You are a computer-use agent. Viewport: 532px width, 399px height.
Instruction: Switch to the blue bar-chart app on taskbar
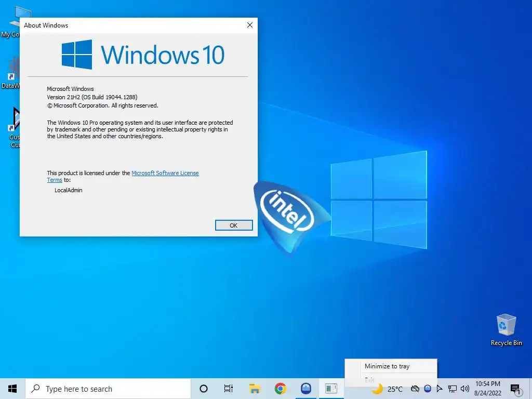pos(306,389)
